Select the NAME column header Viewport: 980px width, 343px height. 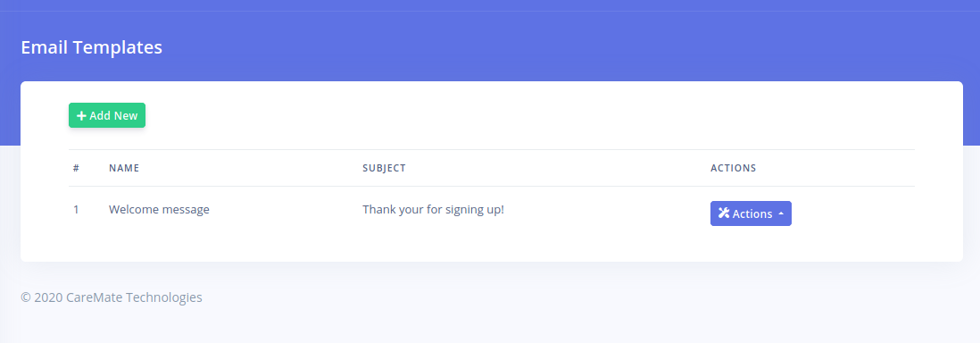pyautogui.click(x=124, y=168)
